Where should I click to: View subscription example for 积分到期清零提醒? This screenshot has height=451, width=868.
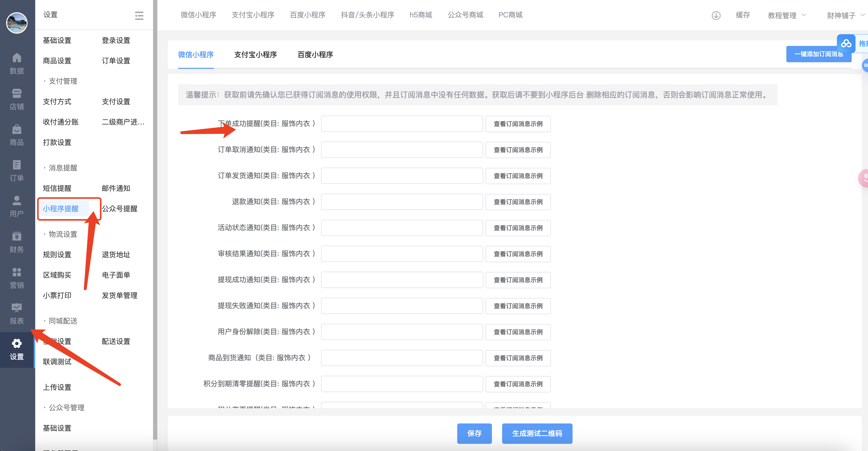pyautogui.click(x=518, y=384)
